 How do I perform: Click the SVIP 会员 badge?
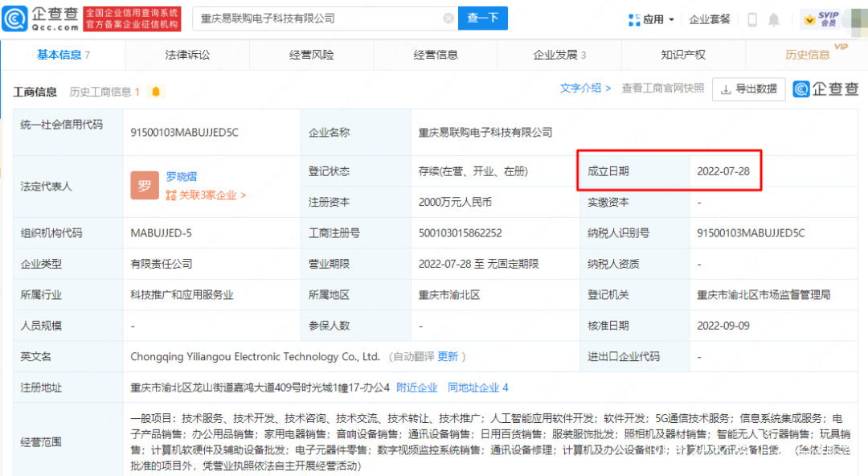tap(822, 18)
